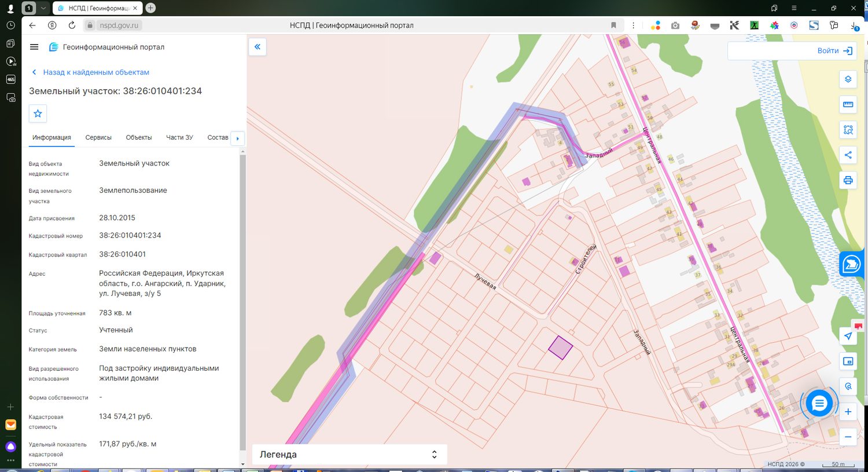Share the current map view

(x=848, y=155)
